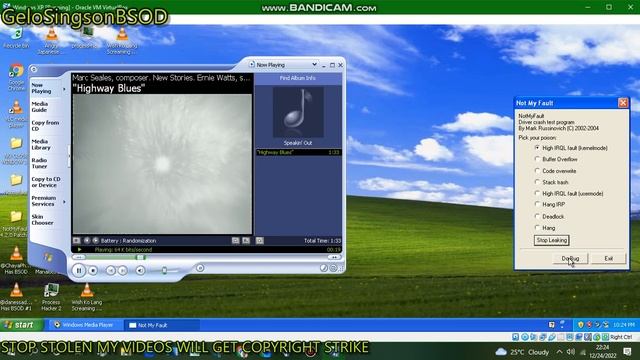Click Do Bug in Not My Fault
Viewport: 640px width, 360px height.
tap(570, 258)
